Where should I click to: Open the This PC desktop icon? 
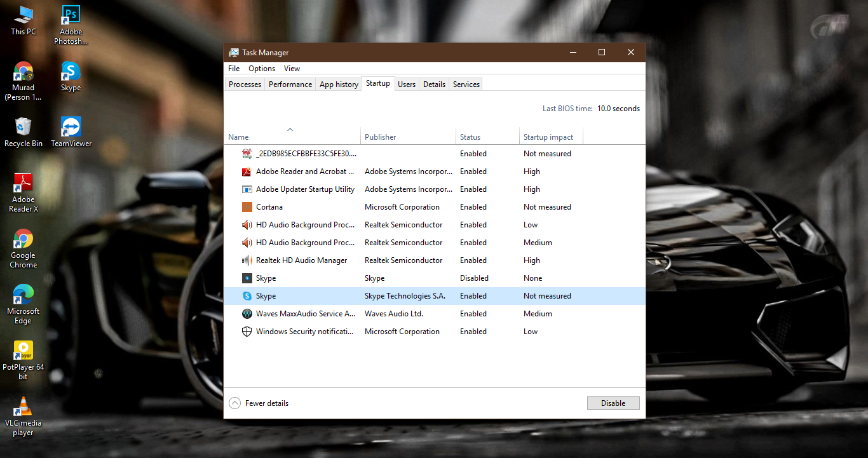(x=24, y=20)
